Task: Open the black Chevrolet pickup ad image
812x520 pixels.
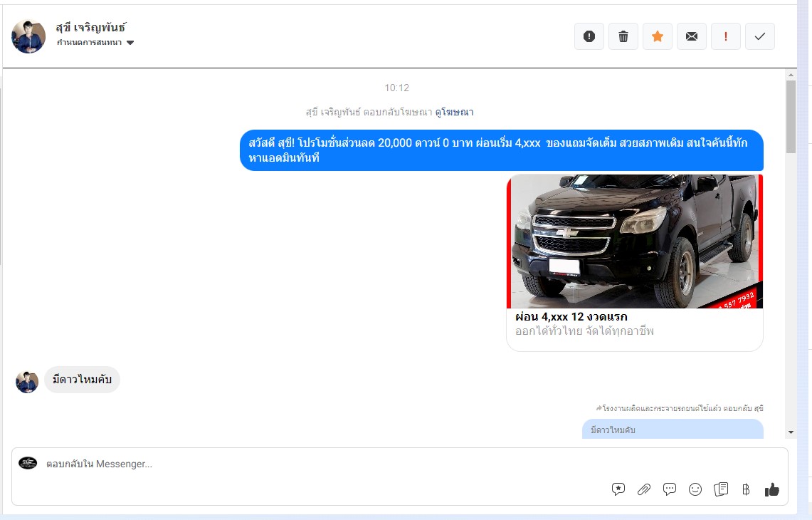Action: coord(634,241)
